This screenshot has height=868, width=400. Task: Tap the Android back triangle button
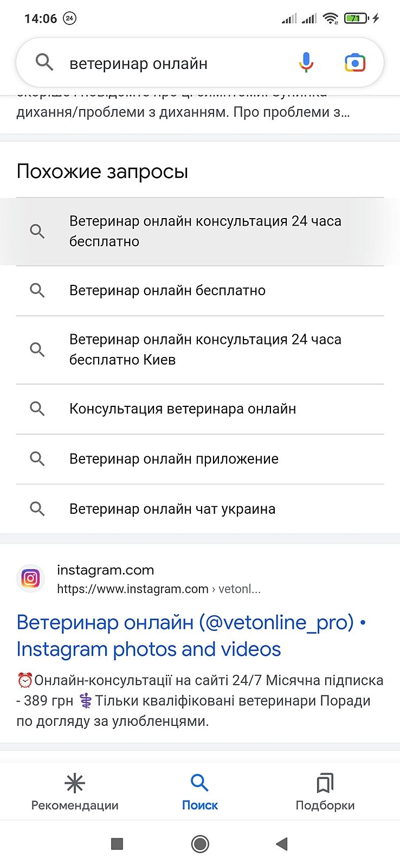point(281,844)
